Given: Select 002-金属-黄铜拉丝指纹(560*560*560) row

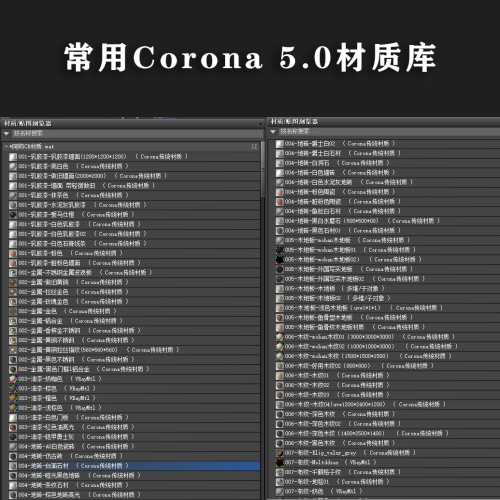Looking at the screenshot, I should click(134, 350).
